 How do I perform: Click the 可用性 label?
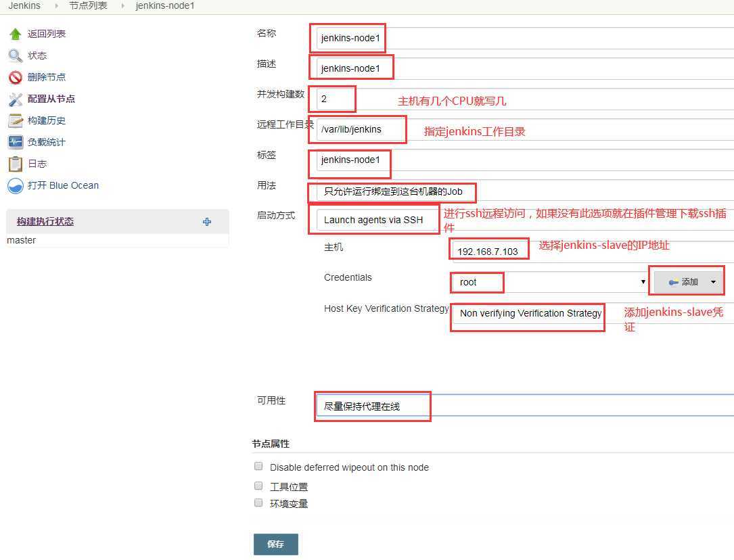pyautogui.click(x=271, y=400)
